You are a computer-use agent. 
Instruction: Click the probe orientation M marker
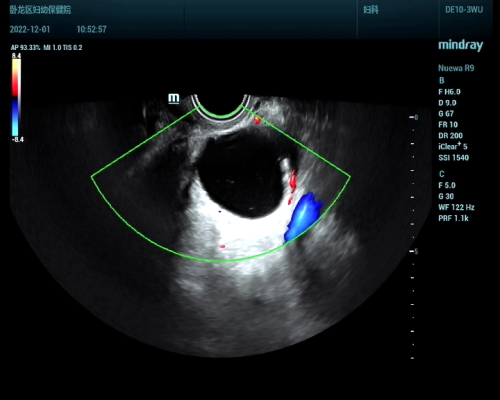(x=173, y=98)
